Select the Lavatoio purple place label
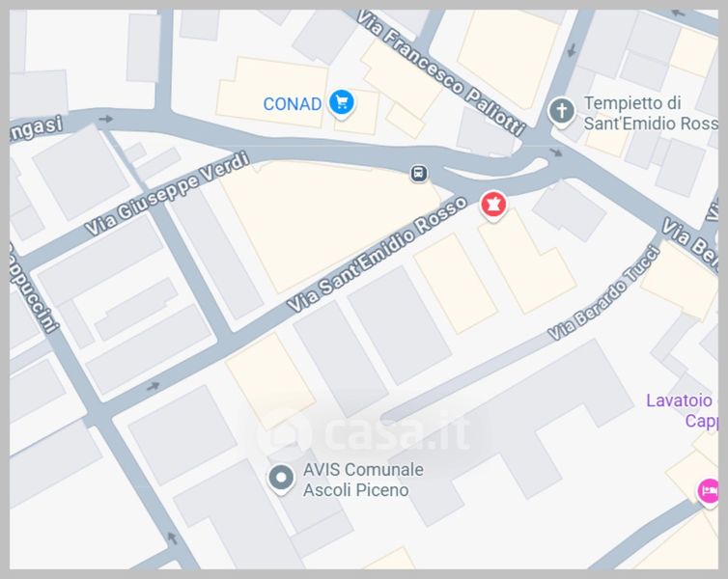Viewport: 728px width, 579px height. [x=682, y=410]
